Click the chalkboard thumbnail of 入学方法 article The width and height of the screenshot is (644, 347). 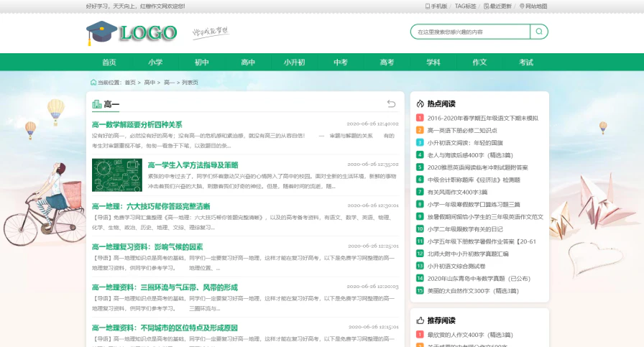(117, 175)
